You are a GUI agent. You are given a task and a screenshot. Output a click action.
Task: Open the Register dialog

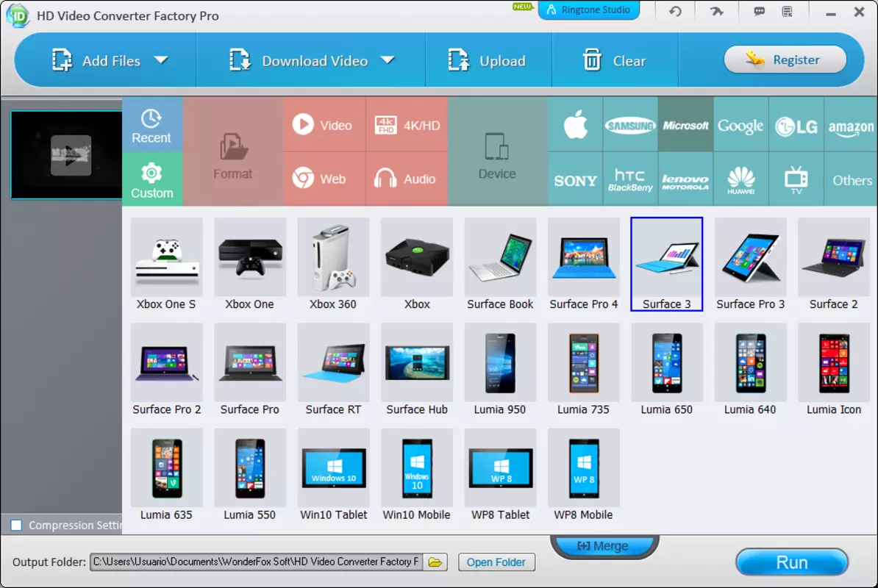785,60
